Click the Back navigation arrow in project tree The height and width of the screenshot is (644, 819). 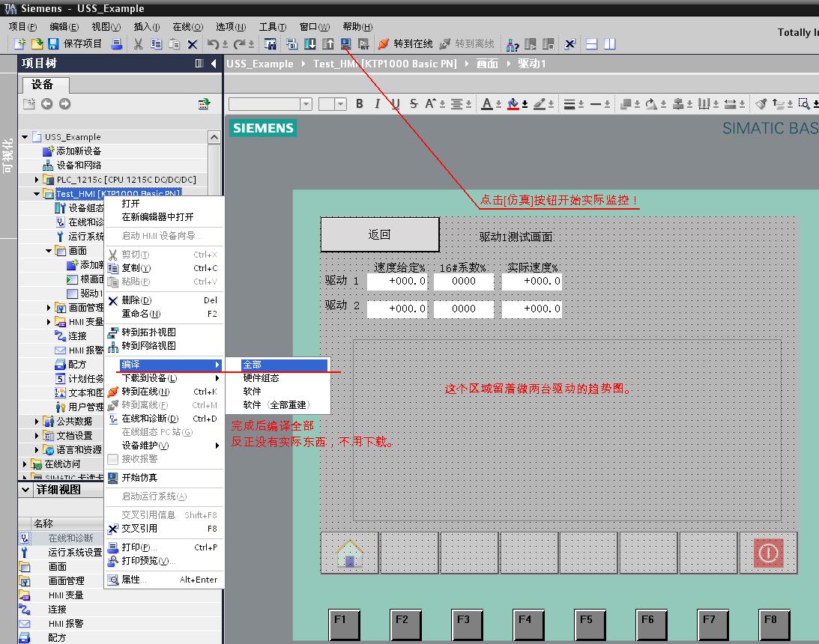click(47, 104)
